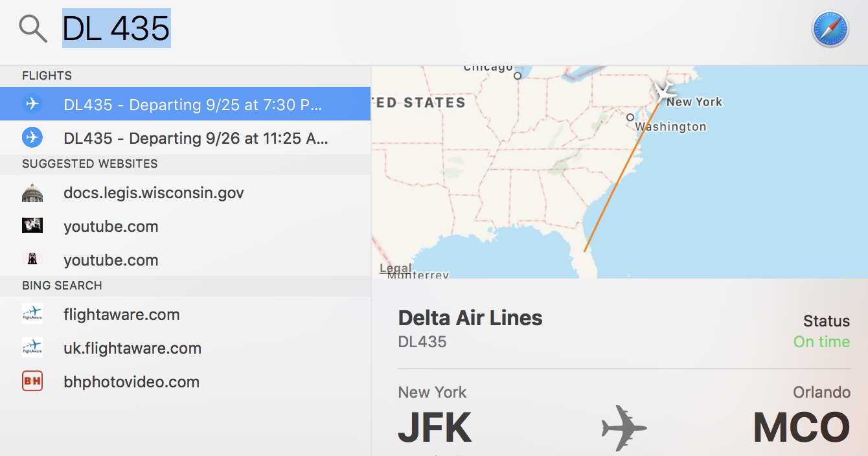The image size is (868, 456).
Task: Open docs.legis.wisconsin.gov suggested website
Action: [154, 193]
